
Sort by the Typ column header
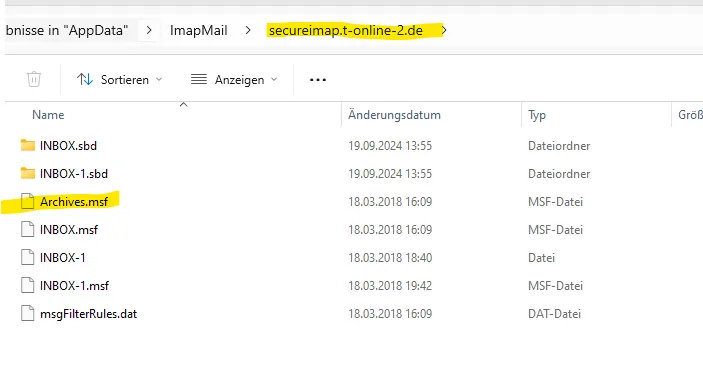[537, 115]
